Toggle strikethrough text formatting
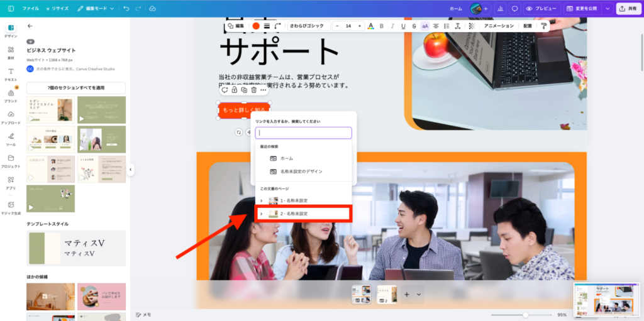The image size is (644, 321). tap(414, 26)
